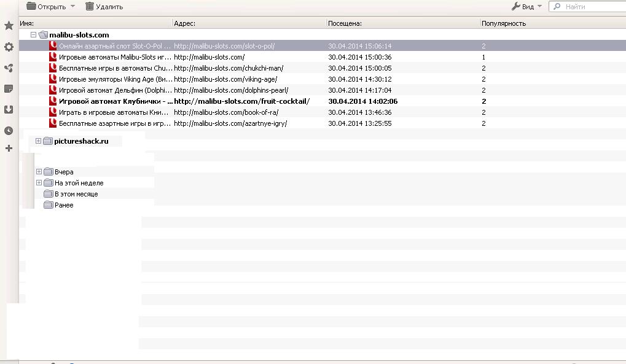Select the Игровые автоматы Malibu-Slots row title

(115, 57)
